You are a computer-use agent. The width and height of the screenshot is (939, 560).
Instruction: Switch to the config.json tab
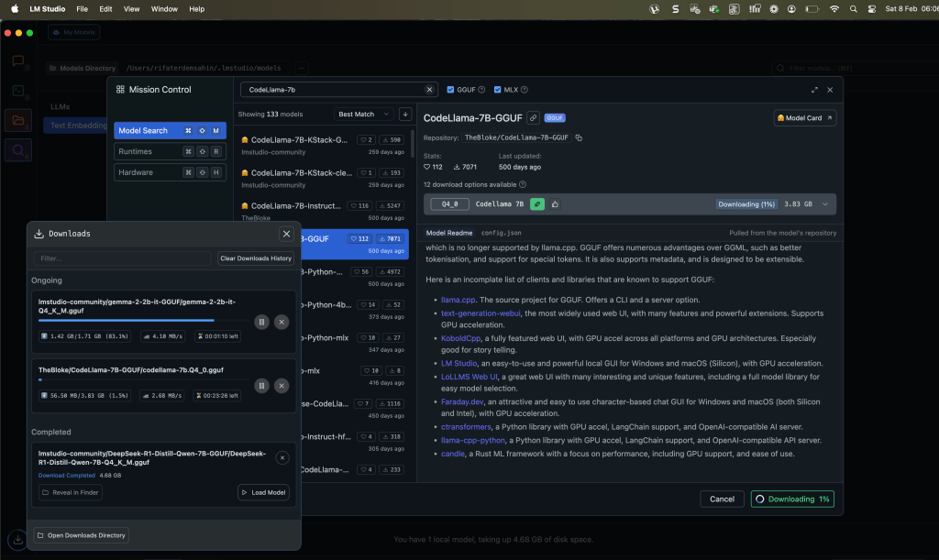pyautogui.click(x=502, y=233)
